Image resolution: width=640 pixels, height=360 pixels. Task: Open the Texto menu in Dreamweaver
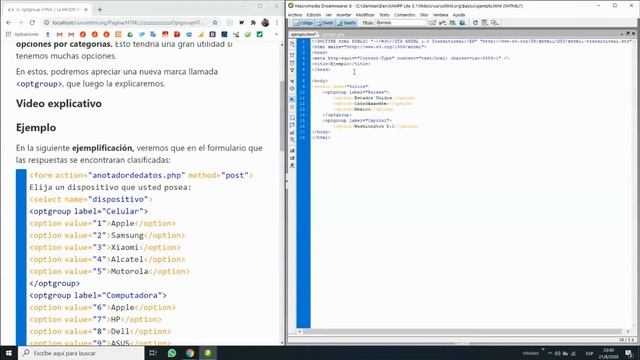(384, 15)
